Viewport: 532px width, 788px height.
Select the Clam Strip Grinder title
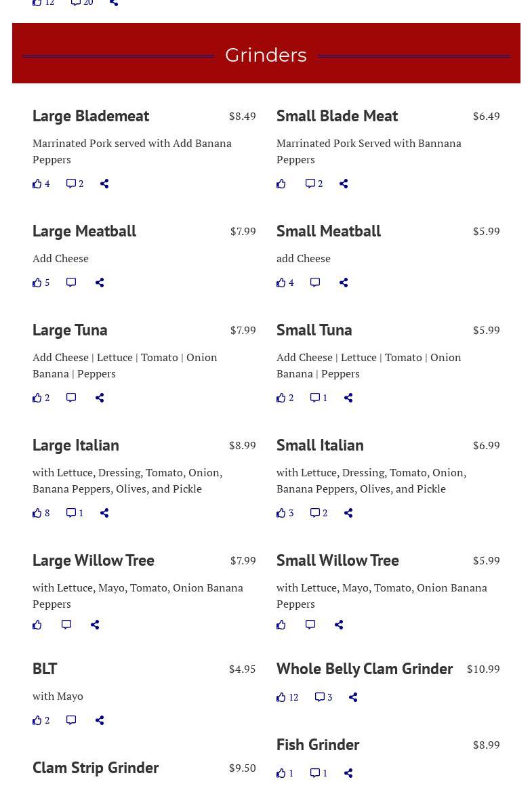tap(96, 768)
